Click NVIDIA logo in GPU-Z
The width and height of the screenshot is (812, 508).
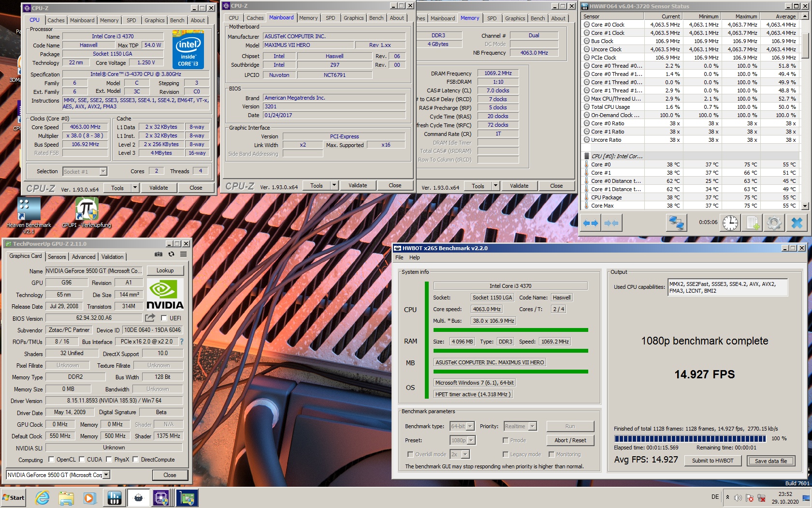[x=165, y=294]
